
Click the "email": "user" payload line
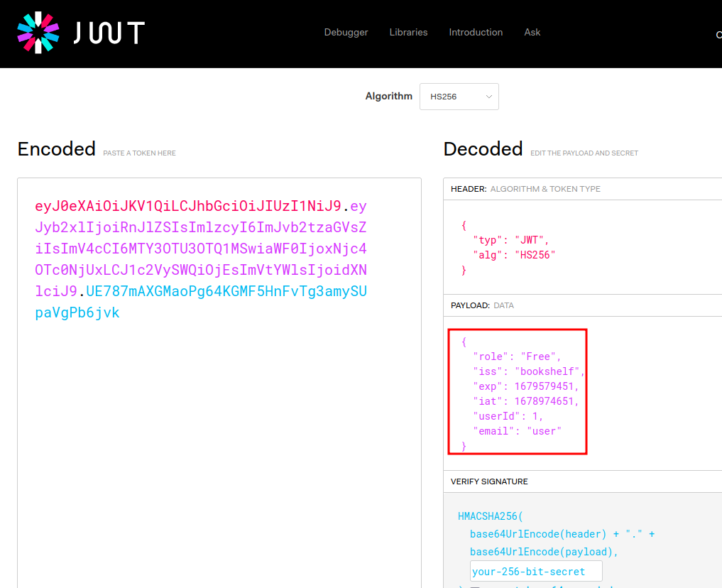(x=517, y=432)
